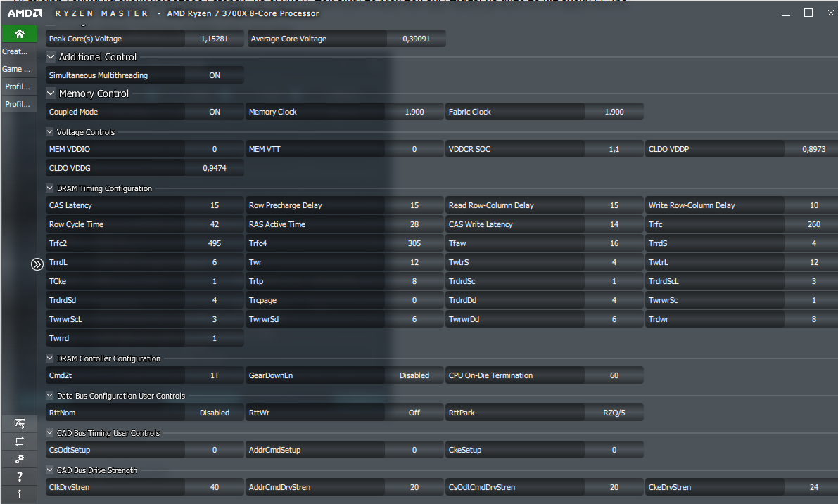
Task: Click the Fabric Clock 1.900 value
Action: coord(614,112)
